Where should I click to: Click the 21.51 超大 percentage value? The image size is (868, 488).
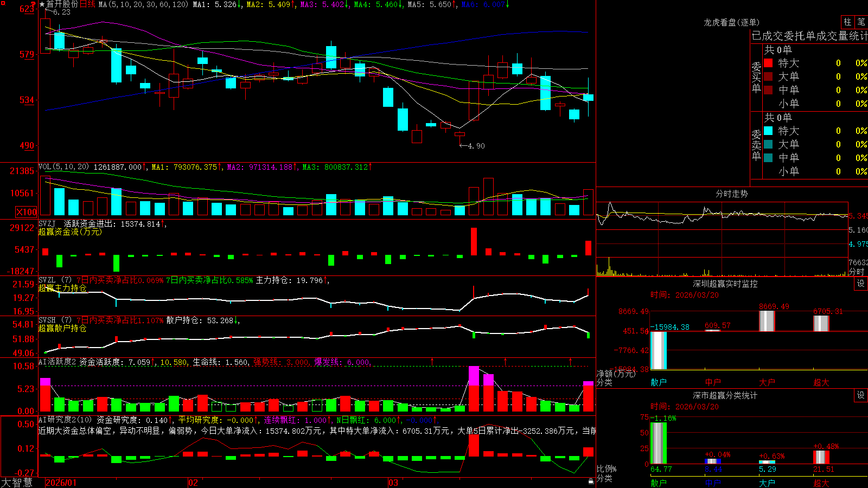click(x=824, y=469)
